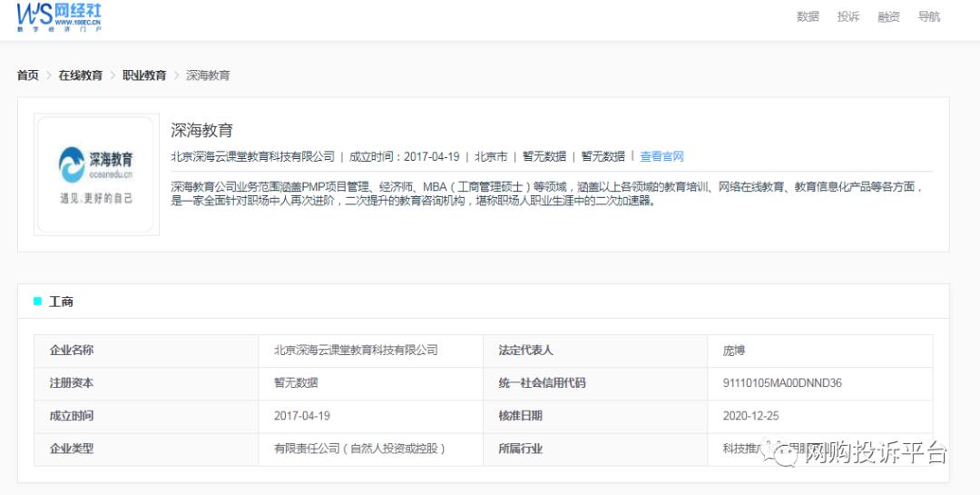This screenshot has height=495, width=980.
Task: Navigate to the 职业教育 breadcrumb
Action: 144,75
